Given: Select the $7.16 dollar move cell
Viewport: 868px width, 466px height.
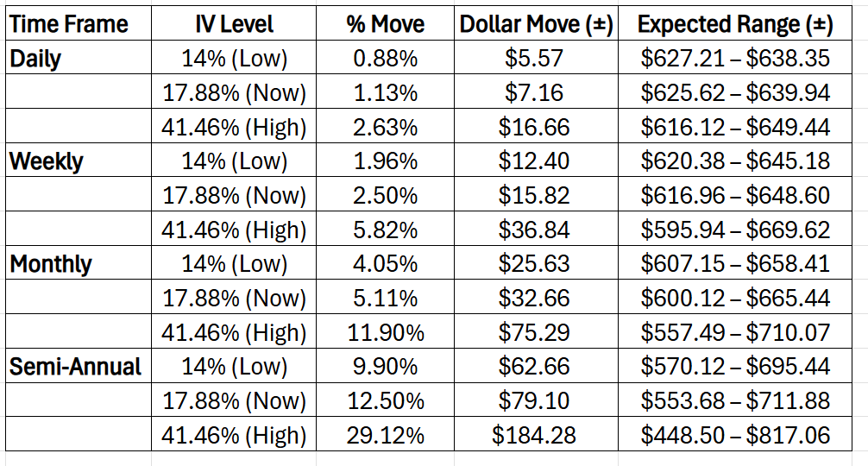Looking at the screenshot, I should 536,93.
